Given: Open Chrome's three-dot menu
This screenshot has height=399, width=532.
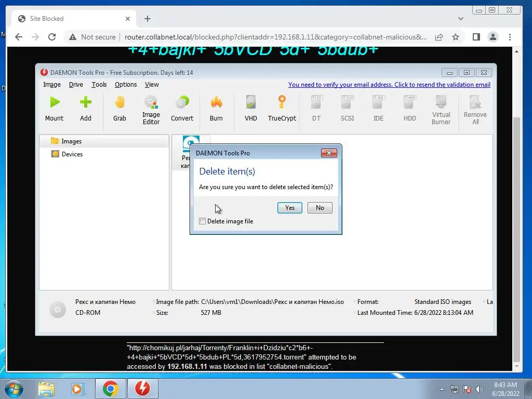Looking at the screenshot, I should pos(510,37).
